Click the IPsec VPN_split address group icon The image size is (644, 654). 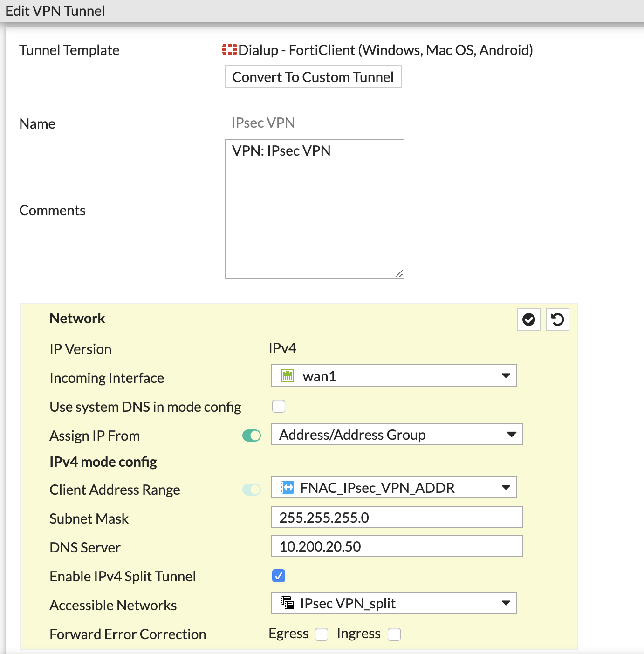coord(288,602)
